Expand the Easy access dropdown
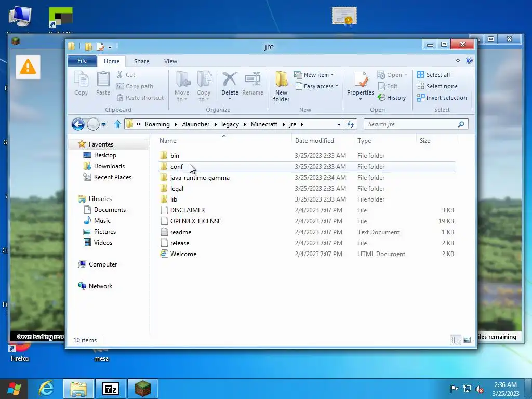The width and height of the screenshot is (532, 399). [x=316, y=86]
